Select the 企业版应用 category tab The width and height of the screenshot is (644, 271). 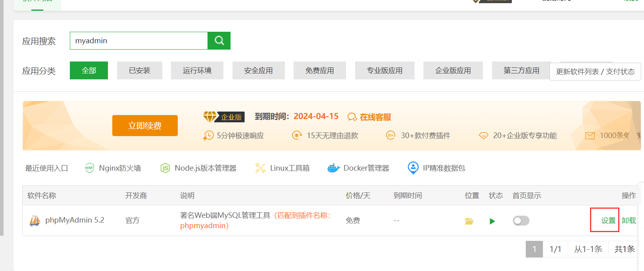(453, 70)
